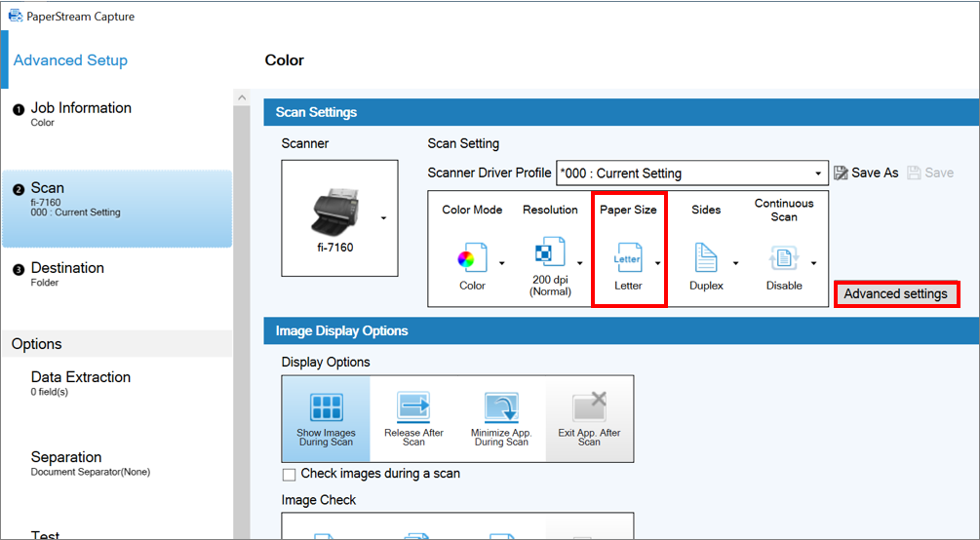Click the Continuous Scan Disable icon
The image size is (980, 540).
tap(784, 257)
